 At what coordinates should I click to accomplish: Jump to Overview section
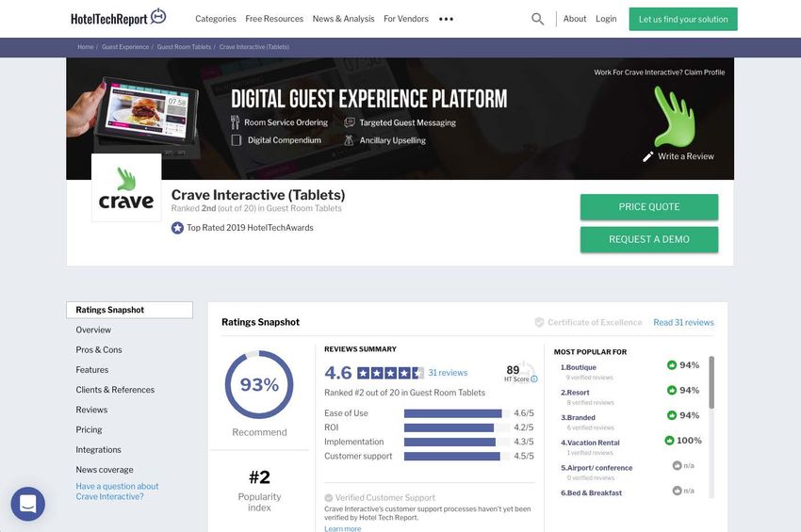[x=93, y=330]
